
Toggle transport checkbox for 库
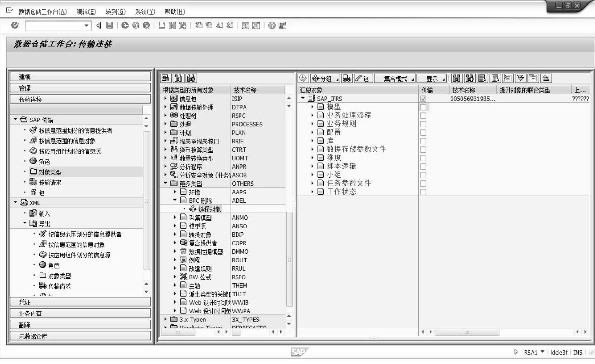point(423,141)
